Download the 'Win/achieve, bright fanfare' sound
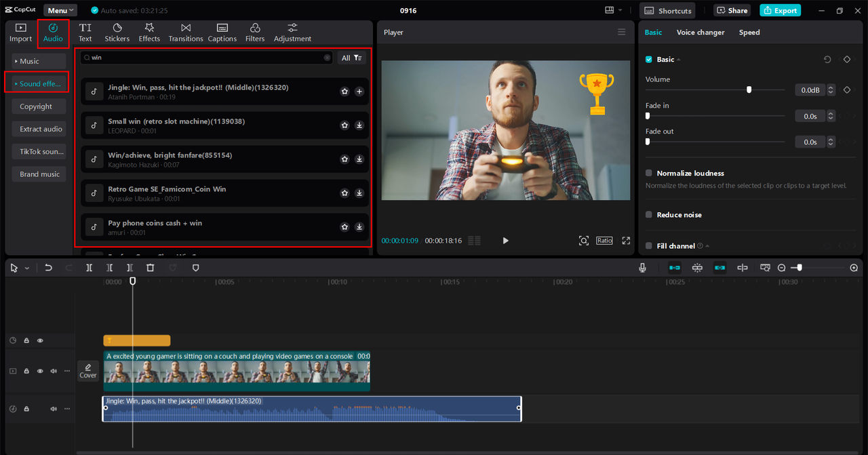Viewport: 868px width, 455px height. click(359, 159)
